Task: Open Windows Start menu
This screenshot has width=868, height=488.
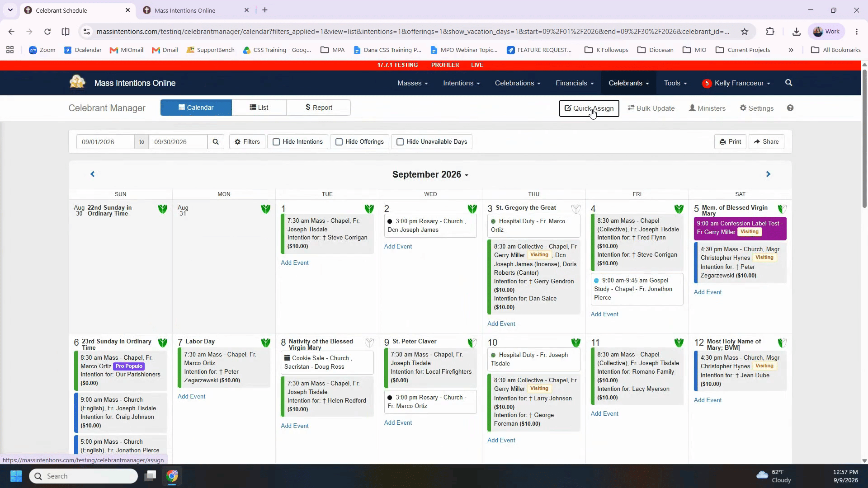Action: pos(16,476)
